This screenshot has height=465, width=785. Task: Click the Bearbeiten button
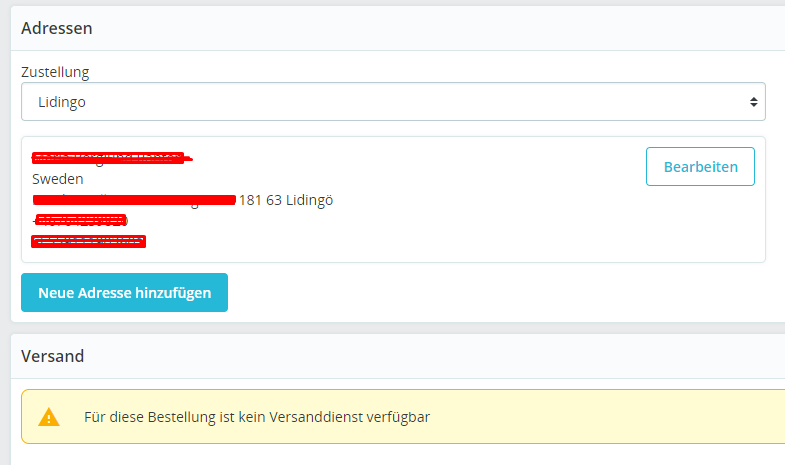pos(700,167)
